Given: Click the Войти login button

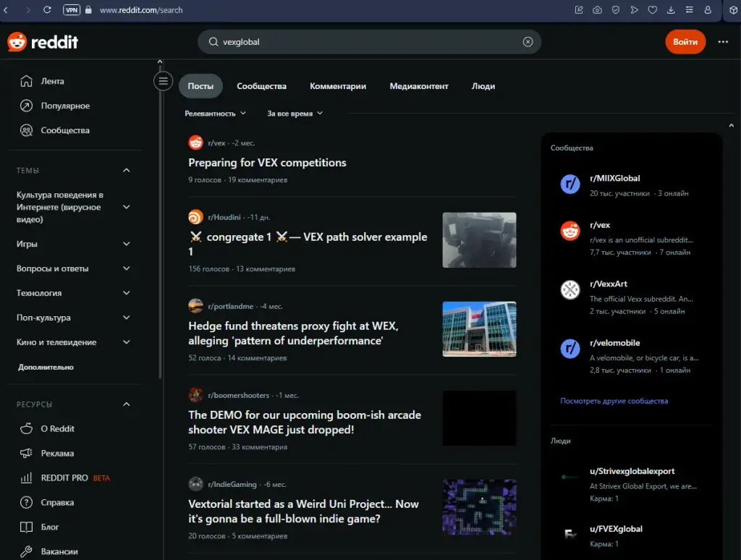Looking at the screenshot, I should (685, 42).
